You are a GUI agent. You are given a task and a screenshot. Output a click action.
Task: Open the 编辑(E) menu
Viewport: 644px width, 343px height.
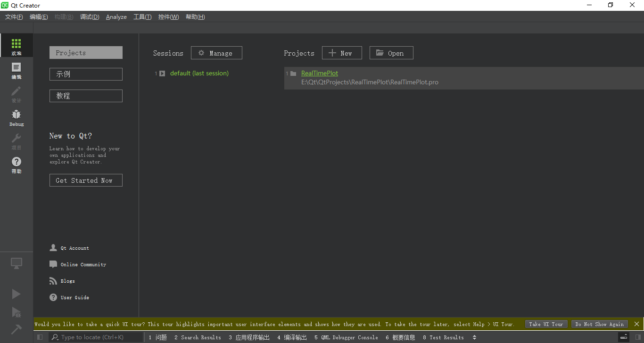[39, 17]
